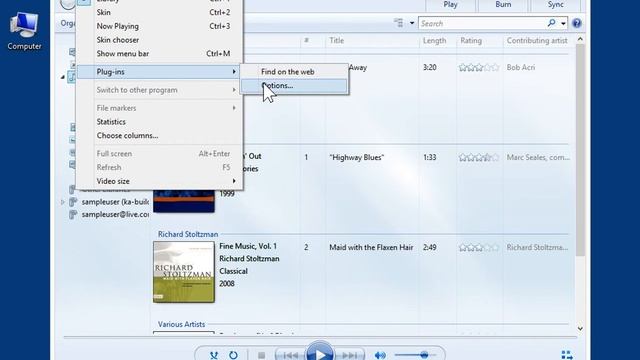640x360 pixels.
Task: Open the Computer desktop icon
Action: coord(24,31)
